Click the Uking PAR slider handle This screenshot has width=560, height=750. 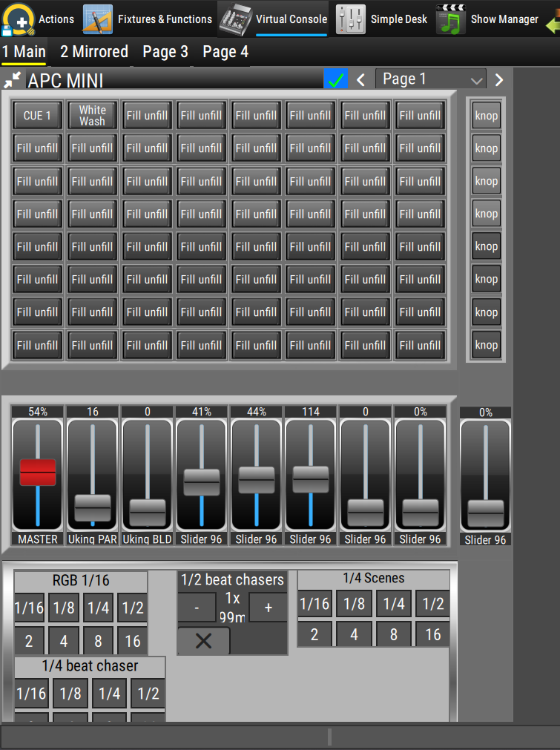[x=93, y=508]
